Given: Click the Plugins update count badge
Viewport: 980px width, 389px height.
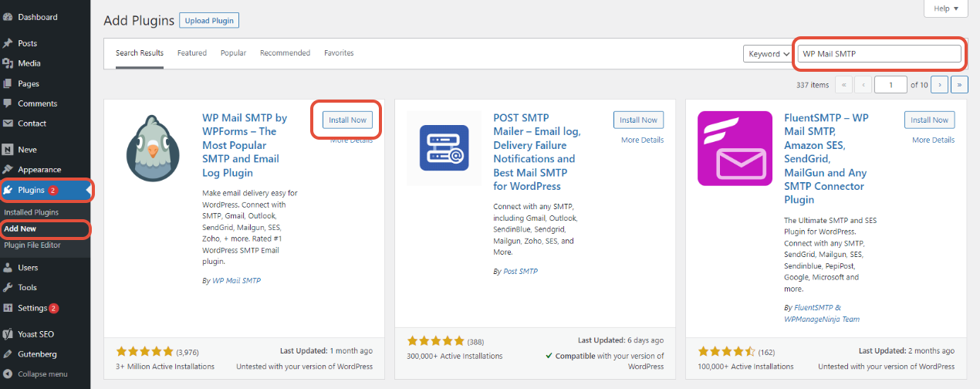Looking at the screenshot, I should (x=53, y=190).
